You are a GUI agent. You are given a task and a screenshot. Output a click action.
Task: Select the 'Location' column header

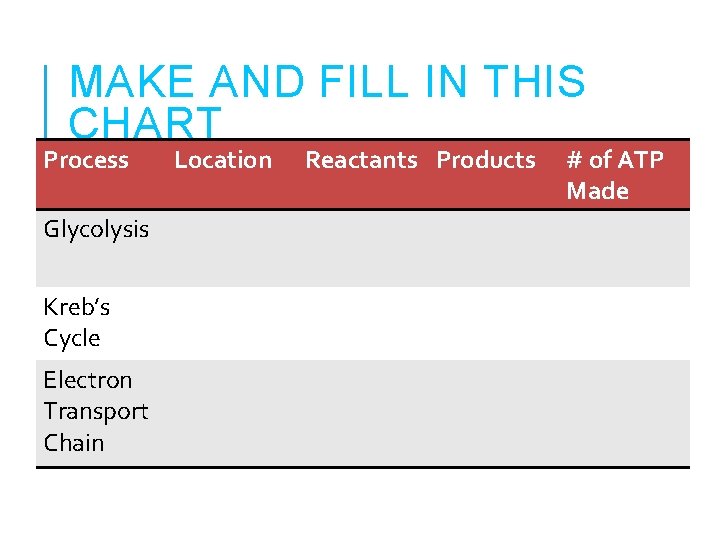[x=223, y=160]
